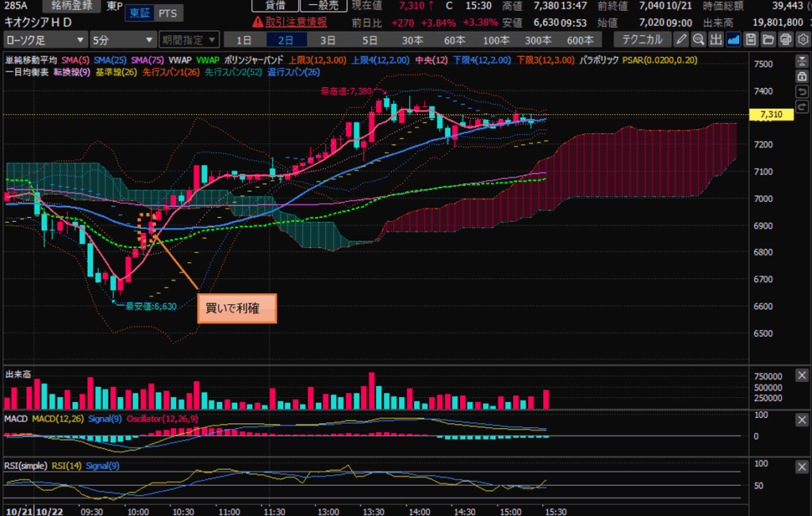Save chart with floppy disk icon
The width and height of the screenshot is (812, 516).
(x=751, y=39)
